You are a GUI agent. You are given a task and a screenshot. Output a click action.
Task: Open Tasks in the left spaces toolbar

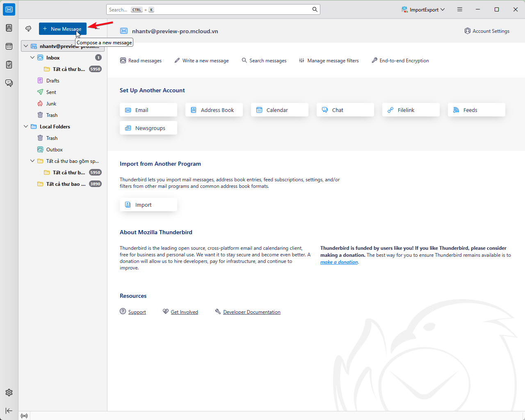tap(9, 65)
